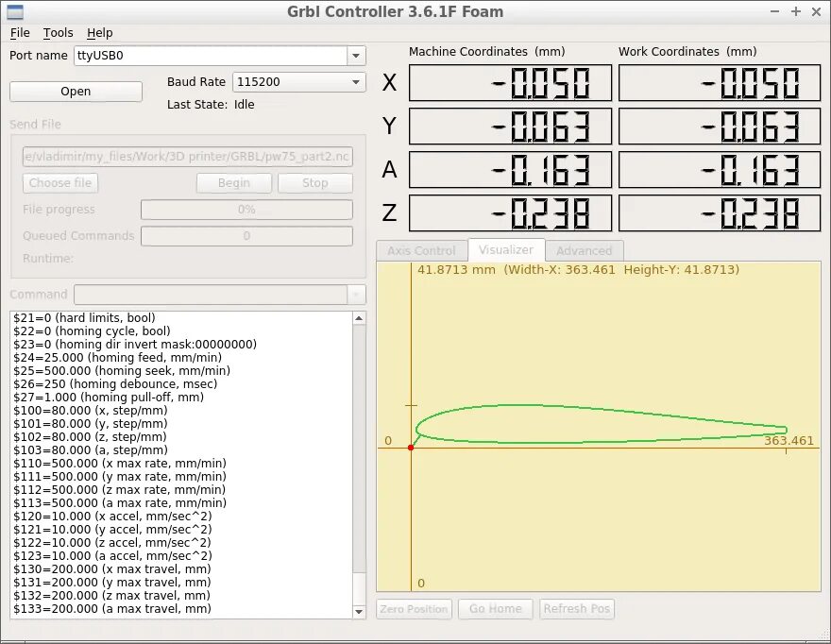Click the Begin button
Screen dimensions: 831x644
tap(234, 183)
